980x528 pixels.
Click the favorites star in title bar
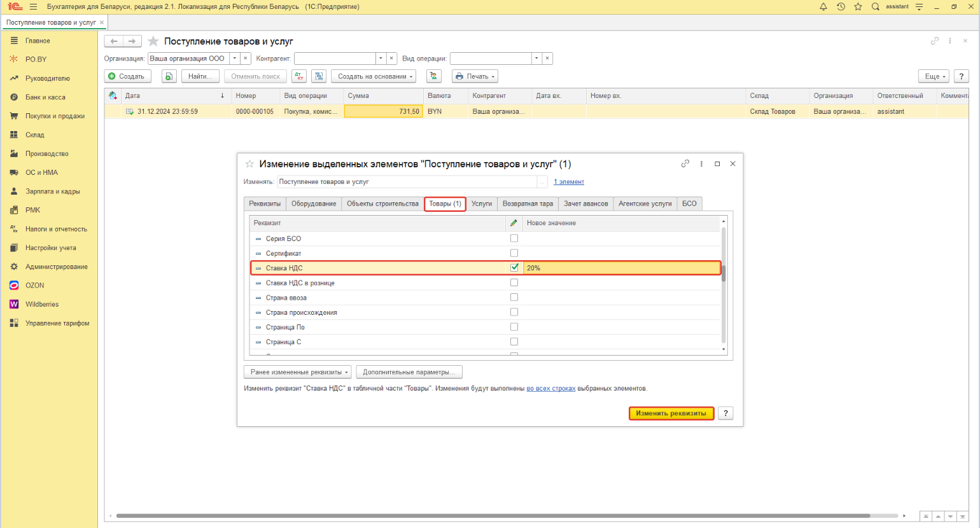pos(858,6)
